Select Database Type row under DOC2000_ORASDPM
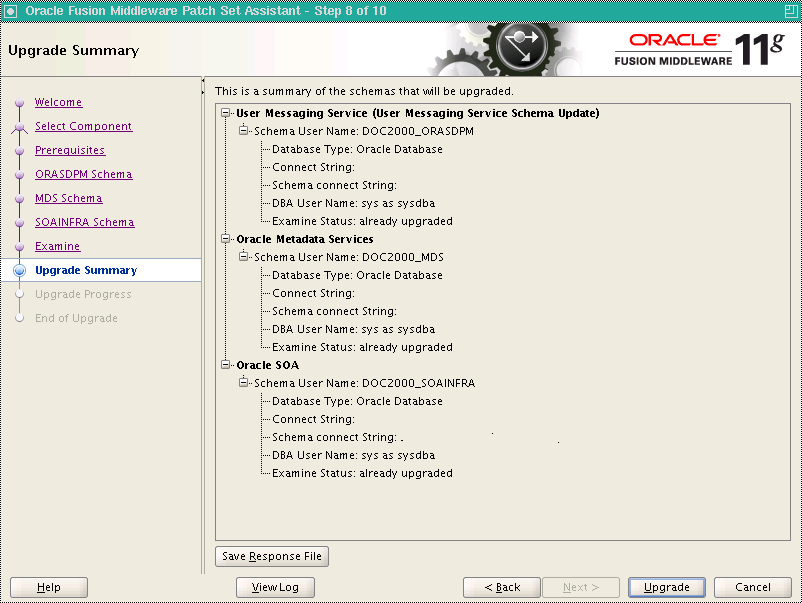This screenshot has width=802, height=603. pyautogui.click(x=357, y=149)
